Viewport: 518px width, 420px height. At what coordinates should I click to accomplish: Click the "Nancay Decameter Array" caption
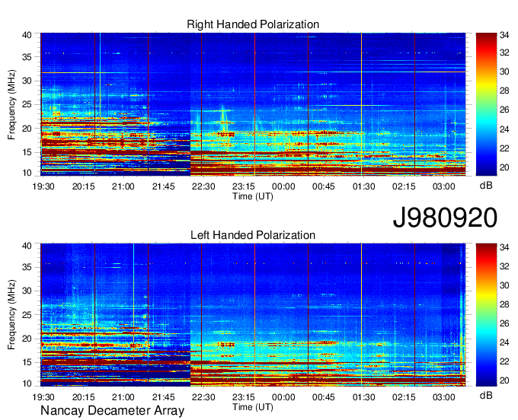point(112,411)
